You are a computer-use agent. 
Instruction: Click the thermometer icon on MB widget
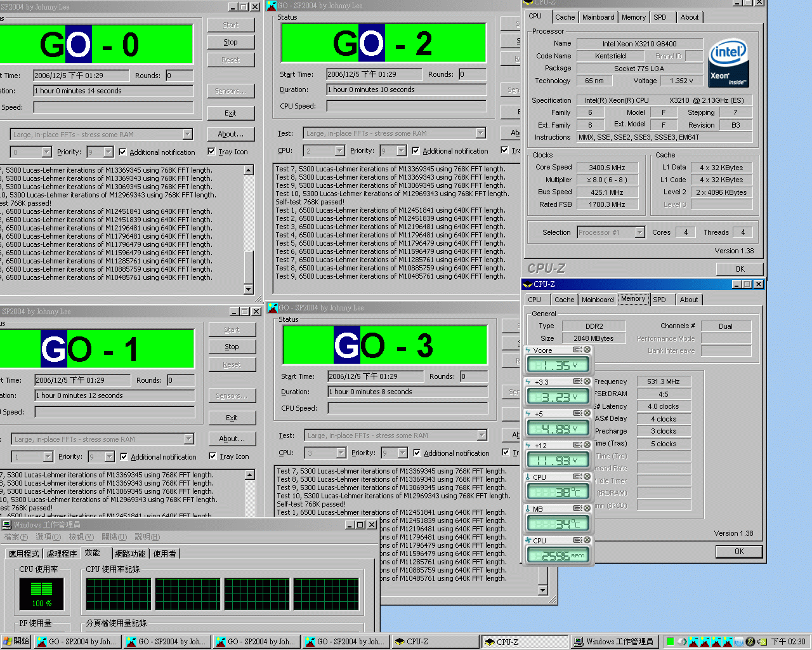[528, 509]
